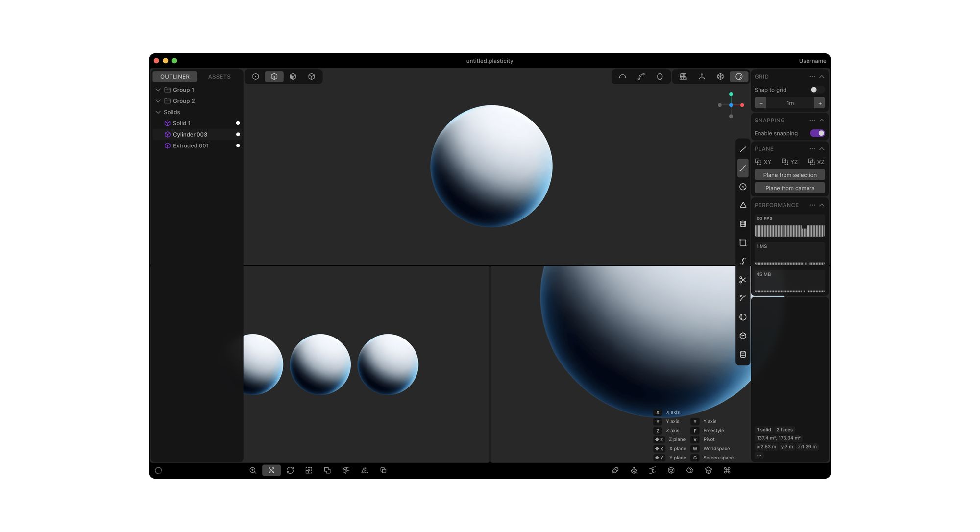Select the active Spline curve tool

[743, 168]
